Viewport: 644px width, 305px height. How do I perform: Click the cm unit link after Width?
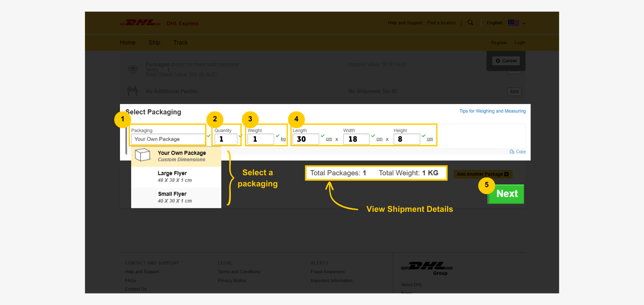tap(379, 139)
